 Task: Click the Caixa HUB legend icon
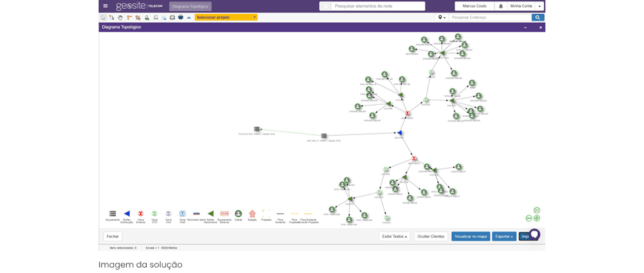[182, 214]
